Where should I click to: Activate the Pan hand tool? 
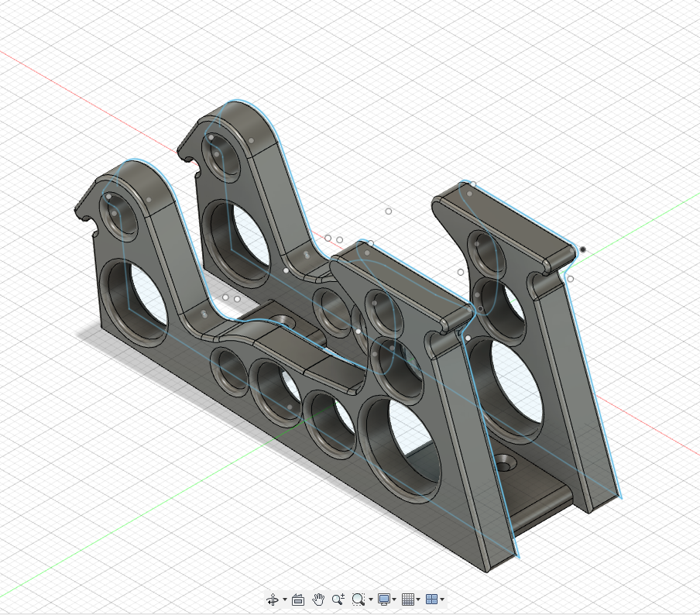[x=317, y=600]
